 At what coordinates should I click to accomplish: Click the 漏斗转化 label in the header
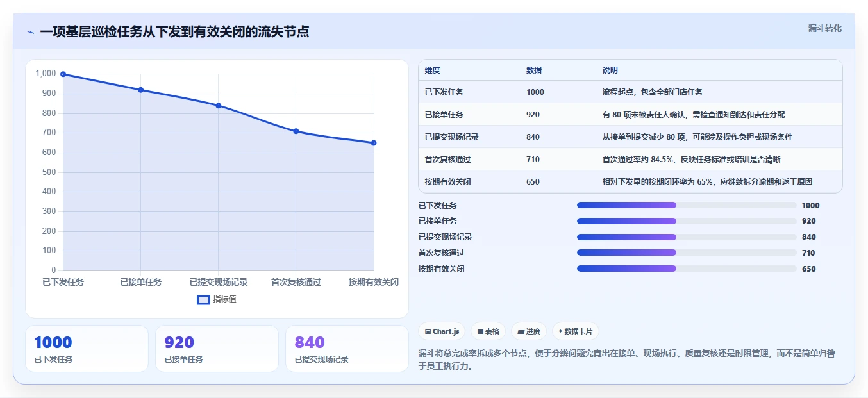coord(824,28)
